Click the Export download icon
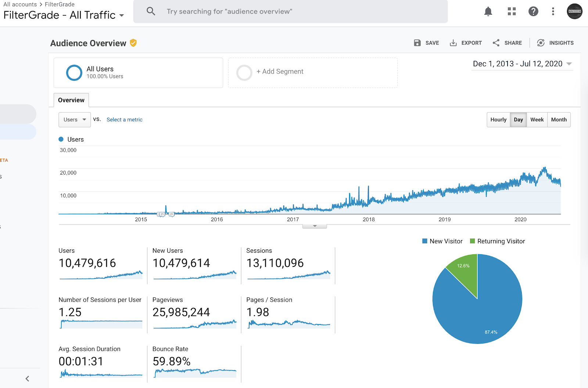Screen dimensions: 588x388 coord(453,43)
